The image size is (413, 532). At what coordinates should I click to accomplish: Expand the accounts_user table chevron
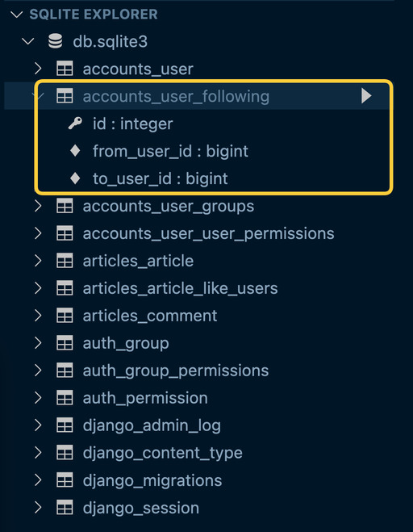(38, 69)
